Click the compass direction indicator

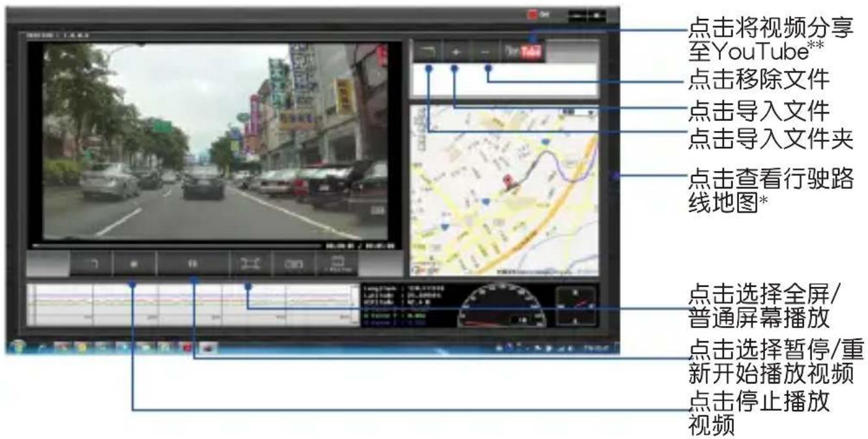[x=575, y=306]
